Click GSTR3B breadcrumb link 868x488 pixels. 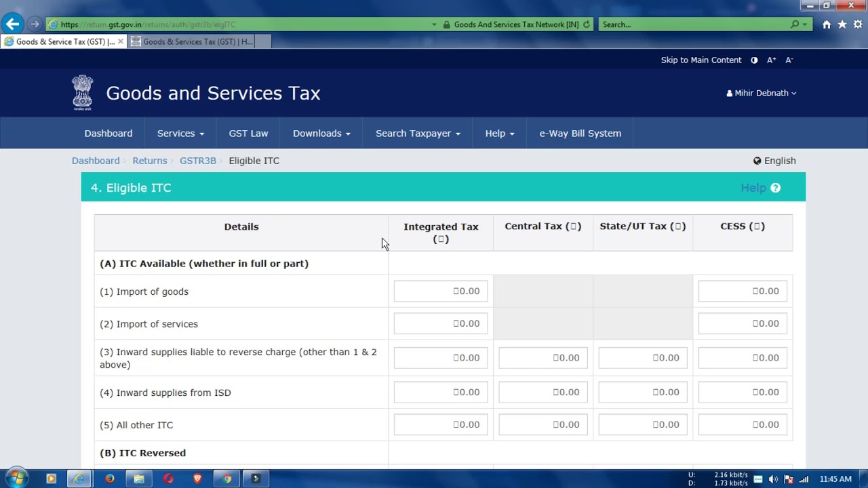198,161
